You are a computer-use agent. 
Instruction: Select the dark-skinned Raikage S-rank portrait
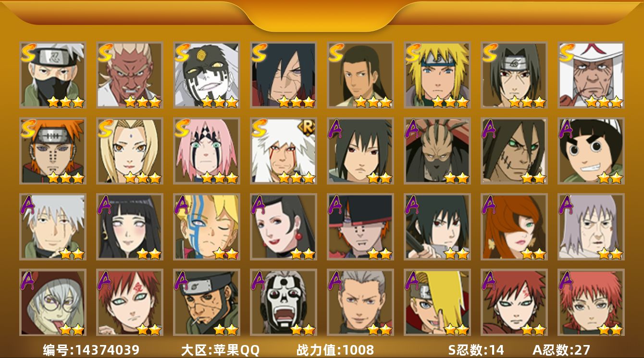129,75
